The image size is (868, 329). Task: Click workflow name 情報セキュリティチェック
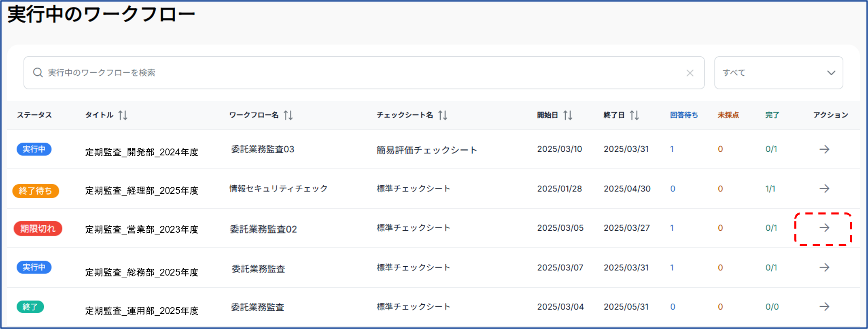coord(278,189)
